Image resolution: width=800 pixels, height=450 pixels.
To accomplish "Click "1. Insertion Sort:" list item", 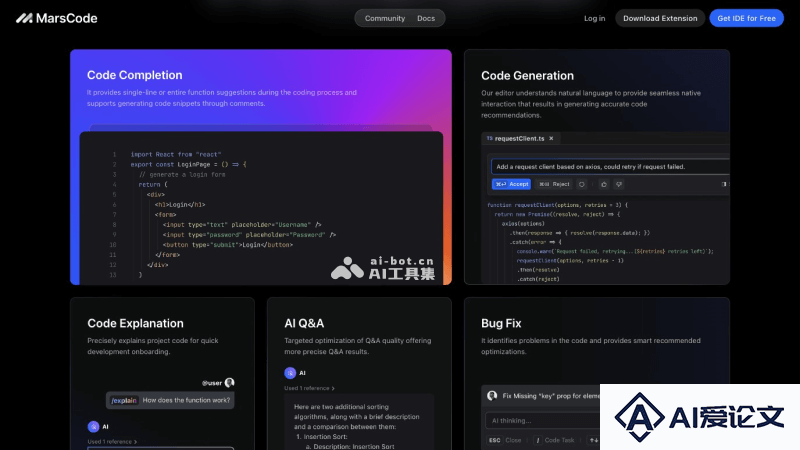I will (321, 437).
